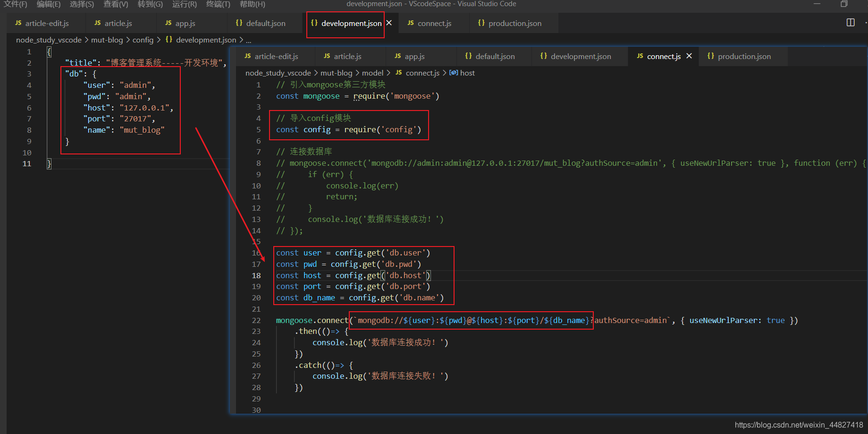Select development.json tab in back editor
This screenshot has height=434, width=868.
tap(351, 23)
